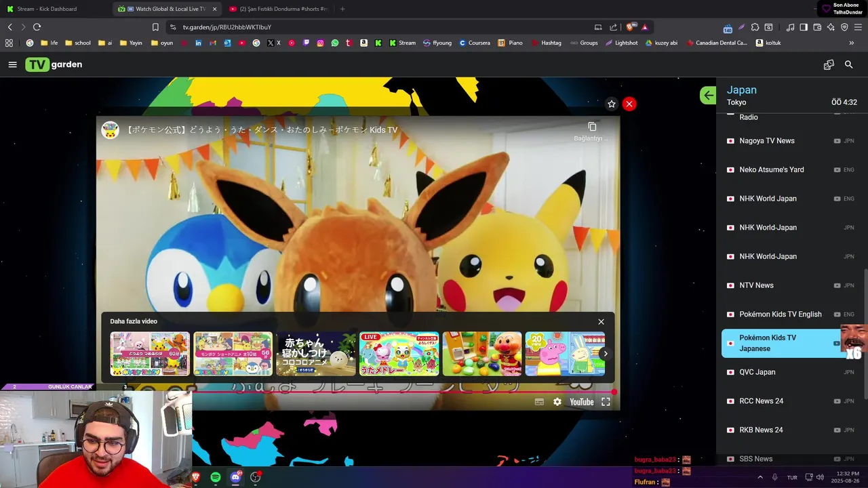Open the school bookmarks folder
Viewport: 868px width, 488px height.
[77, 43]
